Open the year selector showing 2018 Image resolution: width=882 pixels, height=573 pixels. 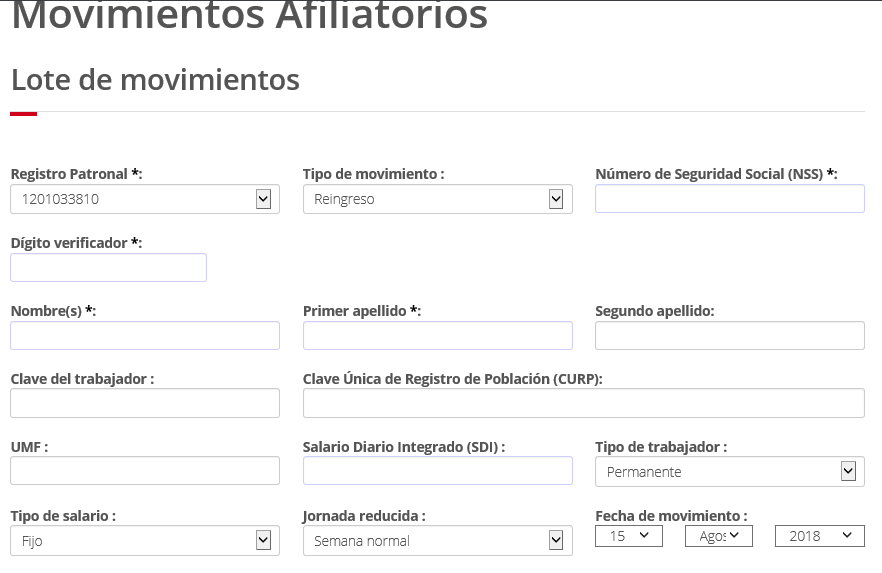pyautogui.click(x=820, y=536)
